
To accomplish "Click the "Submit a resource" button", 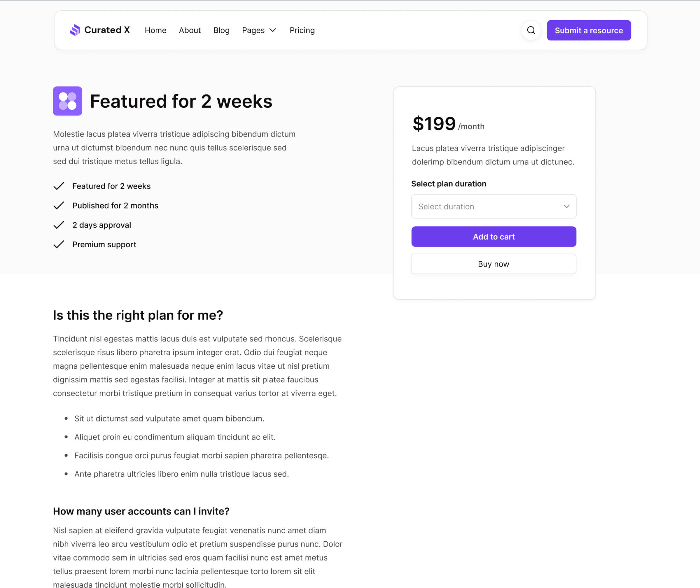I will pos(589,30).
